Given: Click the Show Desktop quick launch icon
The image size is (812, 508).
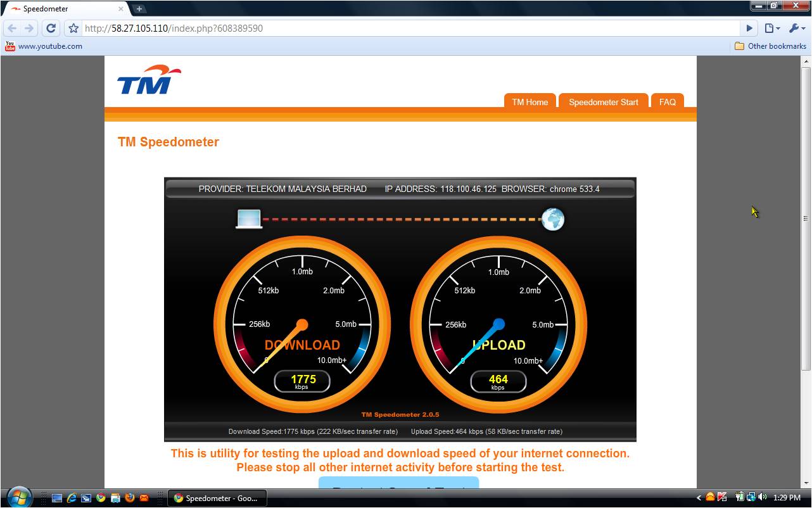Looking at the screenshot, I should point(57,498).
